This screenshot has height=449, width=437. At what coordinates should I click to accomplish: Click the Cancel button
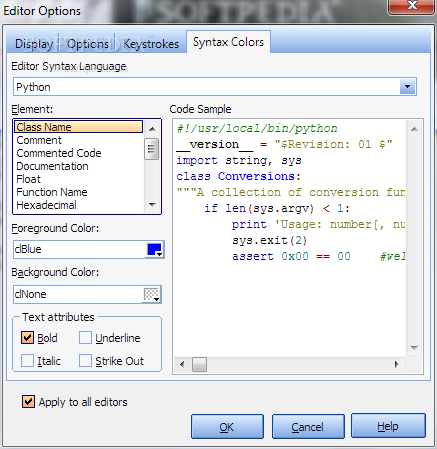(x=308, y=427)
